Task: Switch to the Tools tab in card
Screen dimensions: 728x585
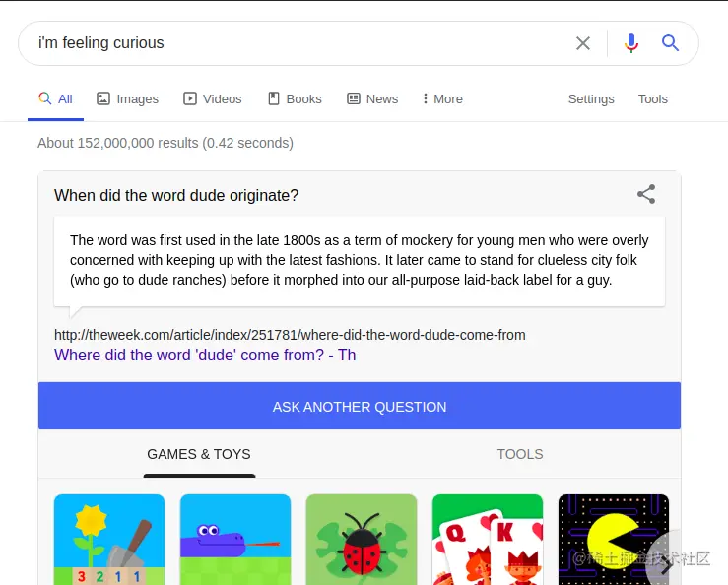Action: coord(520,454)
